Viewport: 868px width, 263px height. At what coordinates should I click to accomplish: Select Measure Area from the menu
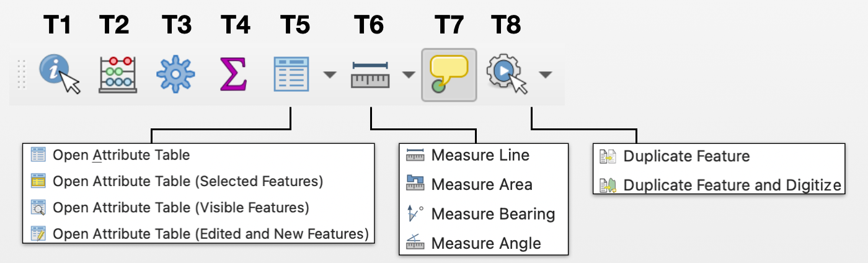click(x=481, y=184)
